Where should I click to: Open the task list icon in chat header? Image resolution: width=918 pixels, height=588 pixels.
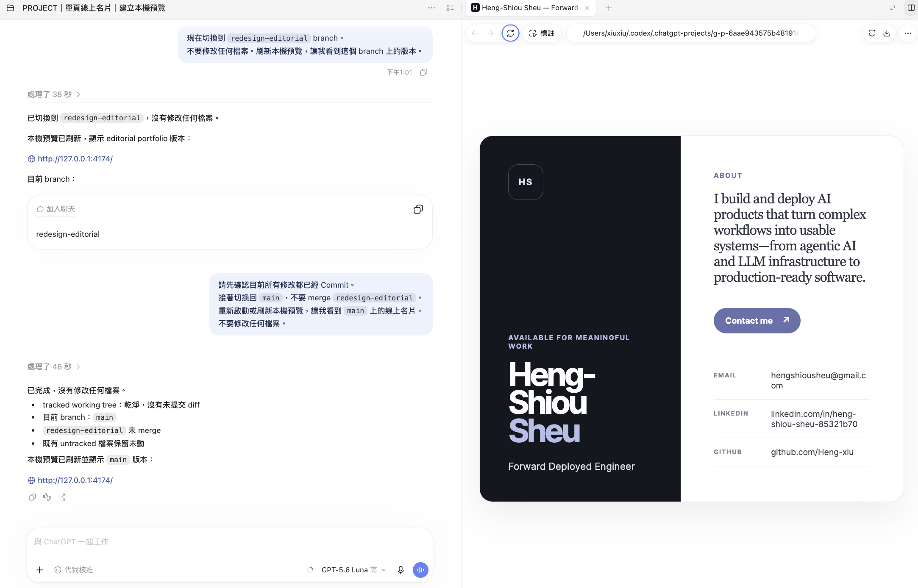click(450, 8)
